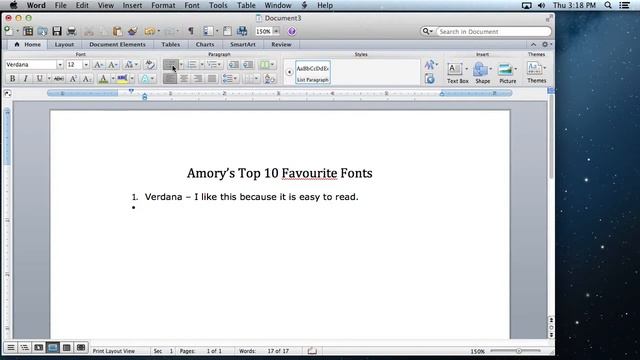This screenshot has height=360, width=640.
Task: Toggle bold formatting
Action: tap(12, 78)
